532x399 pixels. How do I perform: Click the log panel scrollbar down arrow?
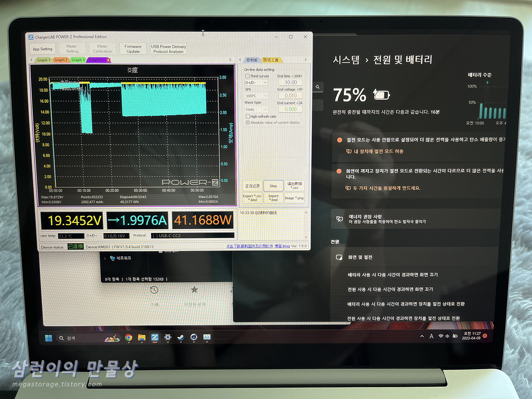(x=306, y=237)
